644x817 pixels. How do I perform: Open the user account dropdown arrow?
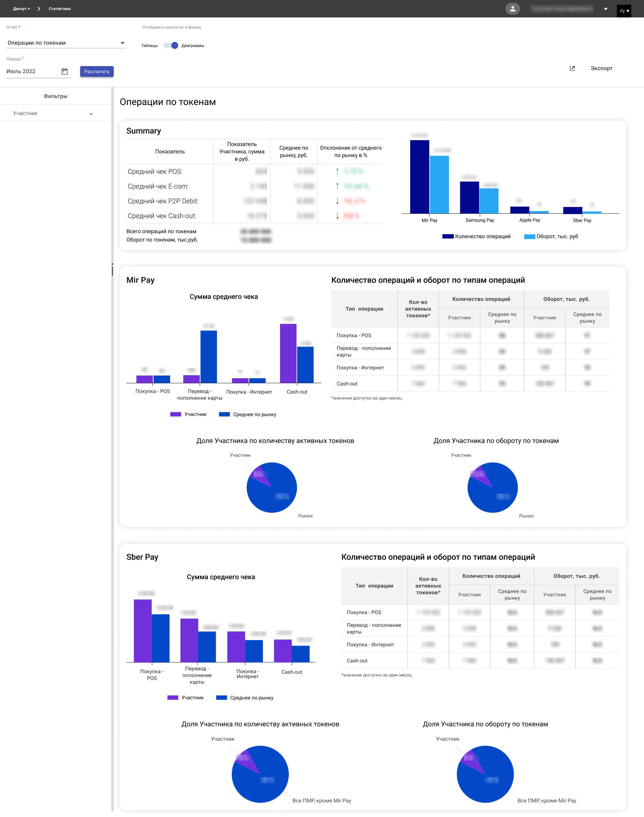[605, 9]
